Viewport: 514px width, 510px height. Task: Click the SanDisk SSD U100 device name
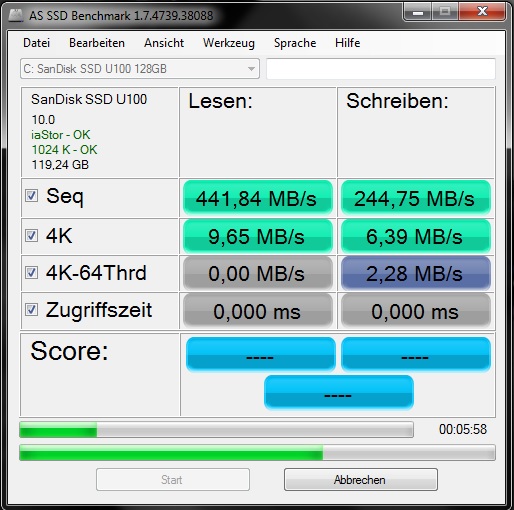[x=89, y=99]
